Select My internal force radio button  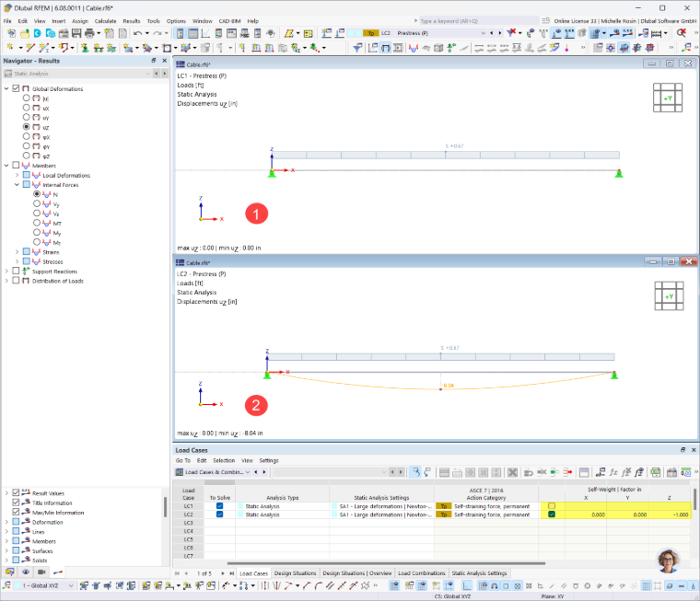[x=37, y=232]
